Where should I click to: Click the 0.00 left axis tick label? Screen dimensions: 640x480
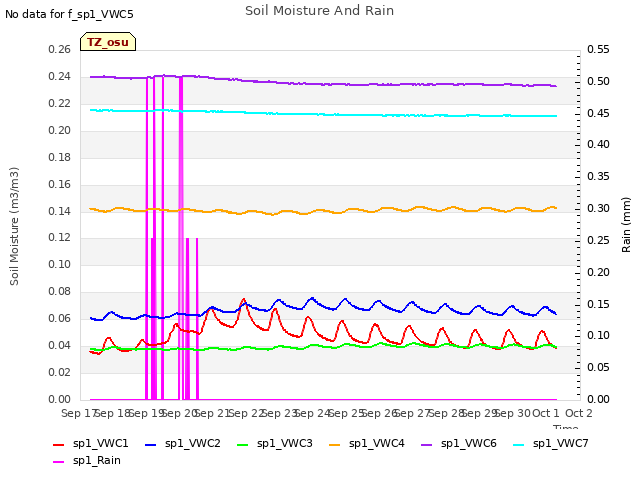pos(59,399)
